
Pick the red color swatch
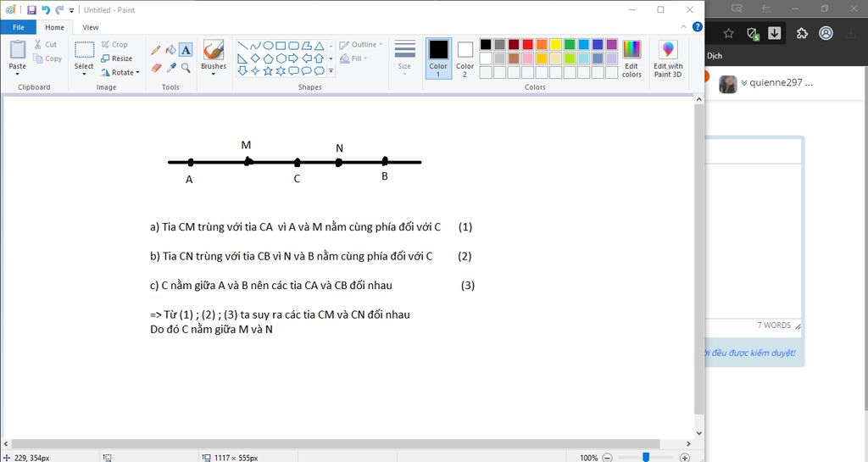(x=527, y=44)
